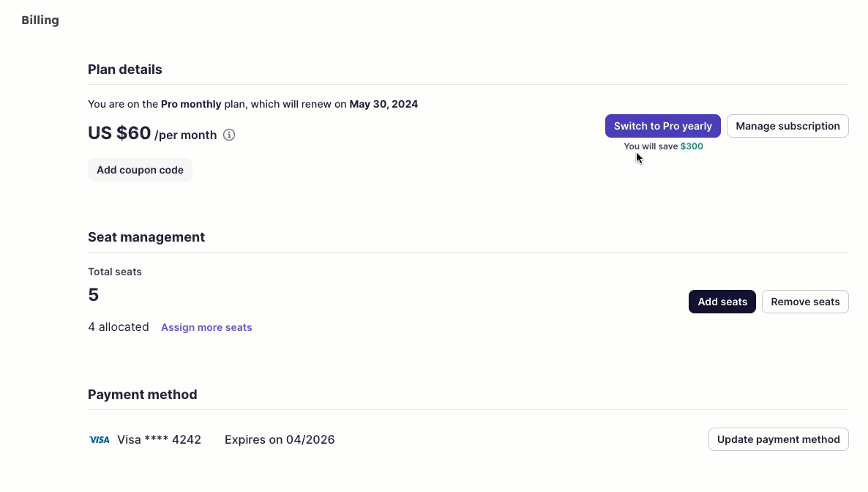868x492 pixels.
Task: Click the Plan details heading
Action: tap(125, 70)
